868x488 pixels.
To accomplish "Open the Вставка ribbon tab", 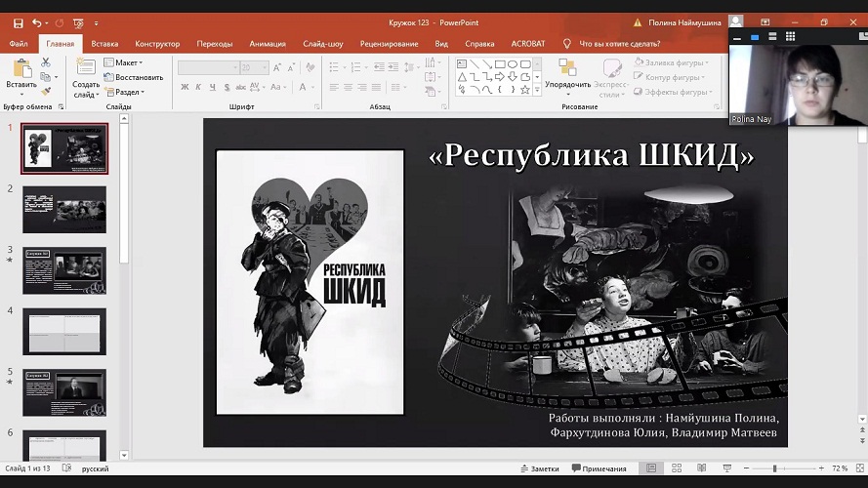I will tap(104, 44).
